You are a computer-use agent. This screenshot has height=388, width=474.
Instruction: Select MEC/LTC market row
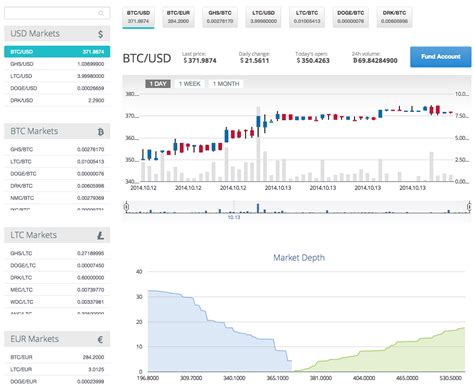(57, 290)
